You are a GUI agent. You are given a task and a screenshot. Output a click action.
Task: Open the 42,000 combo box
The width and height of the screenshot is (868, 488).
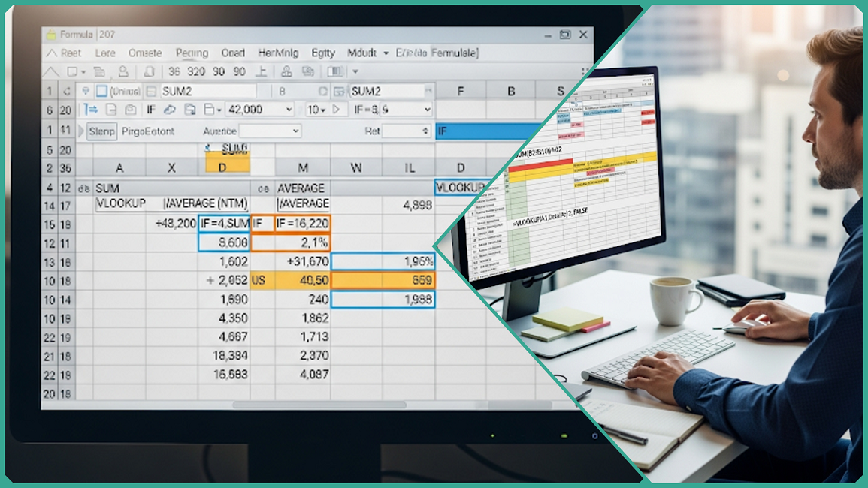click(259, 110)
